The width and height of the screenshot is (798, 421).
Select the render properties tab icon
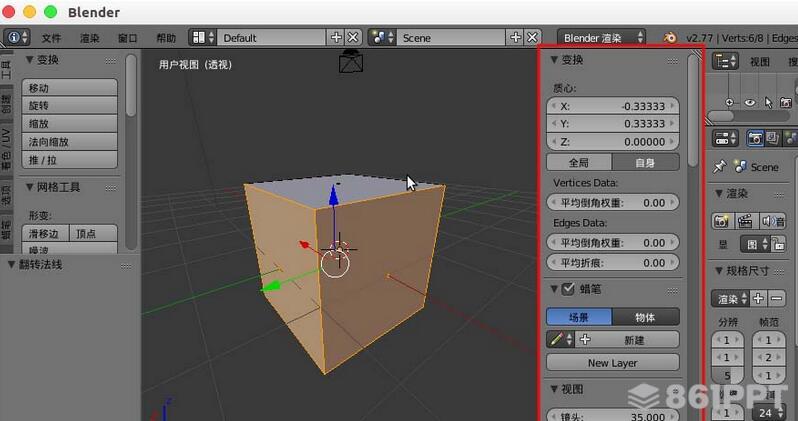[755, 138]
